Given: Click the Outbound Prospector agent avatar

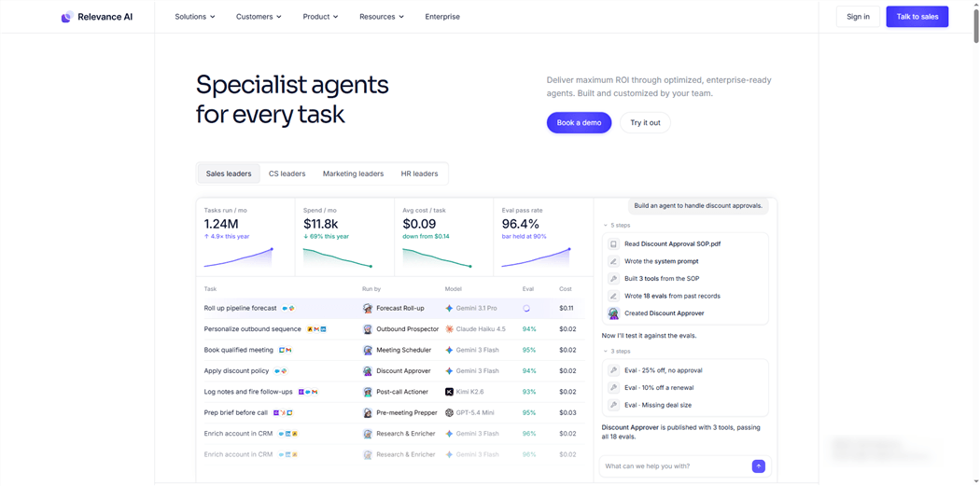Looking at the screenshot, I should tap(368, 329).
